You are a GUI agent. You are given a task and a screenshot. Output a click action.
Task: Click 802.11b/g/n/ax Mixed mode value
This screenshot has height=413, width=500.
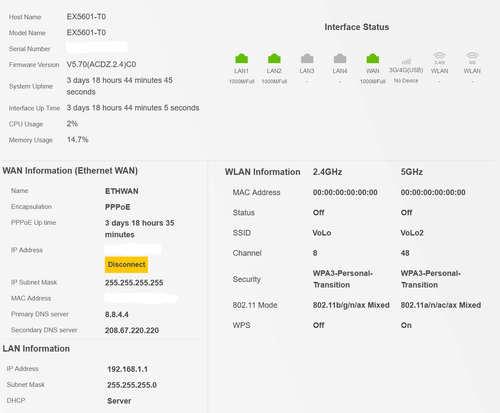(351, 305)
